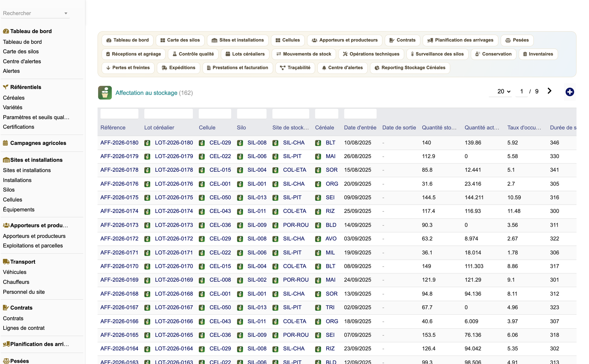Open SIL-009 link in AFF-2026-0173 row

pyautogui.click(x=257, y=225)
